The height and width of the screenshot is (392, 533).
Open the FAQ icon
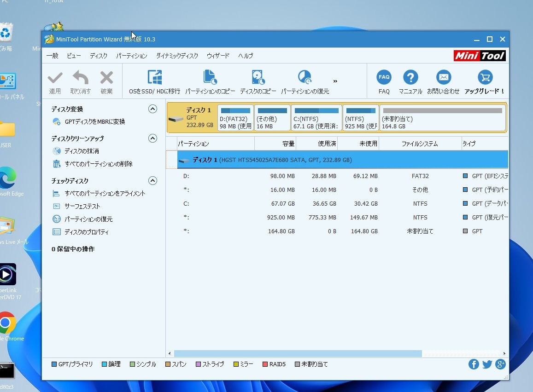click(x=384, y=78)
